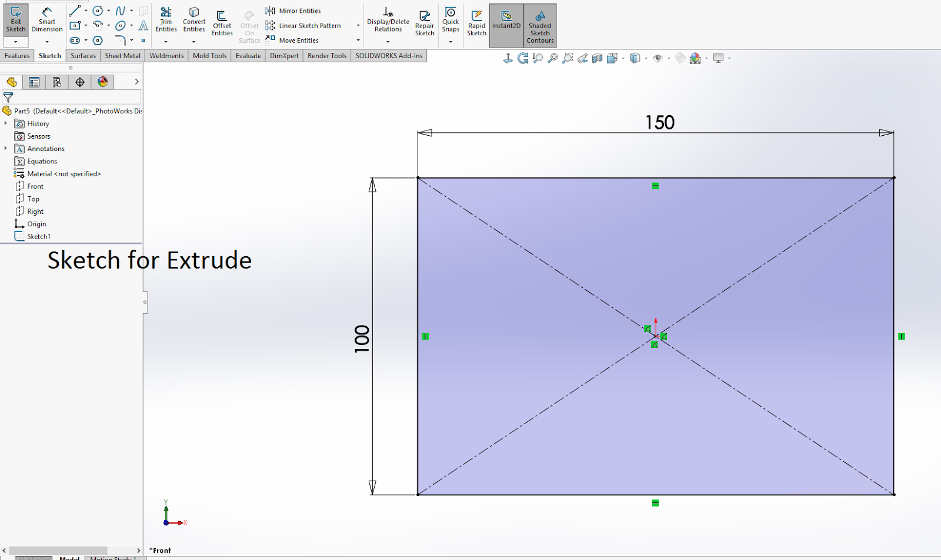Open the Sheet Metal tab
The width and height of the screenshot is (941, 560).
[x=122, y=55]
